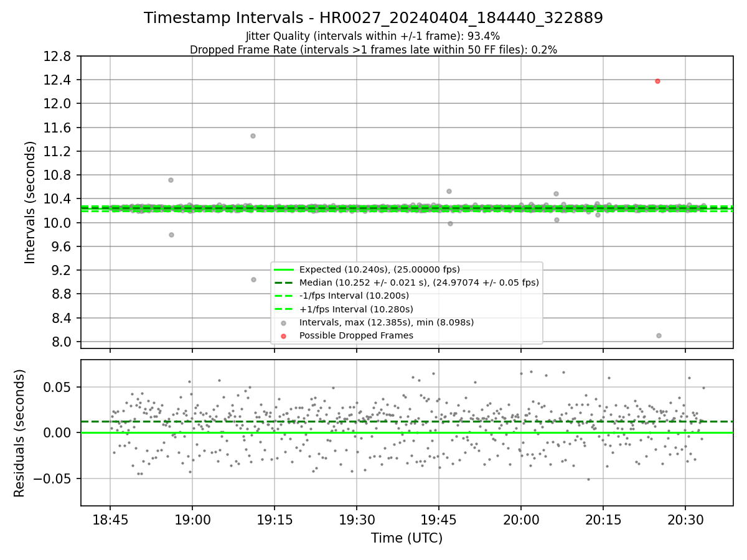Click legend entry '-1/fps Interval (10.200s)'
Screen dimensions: 747x560
pos(354,296)
